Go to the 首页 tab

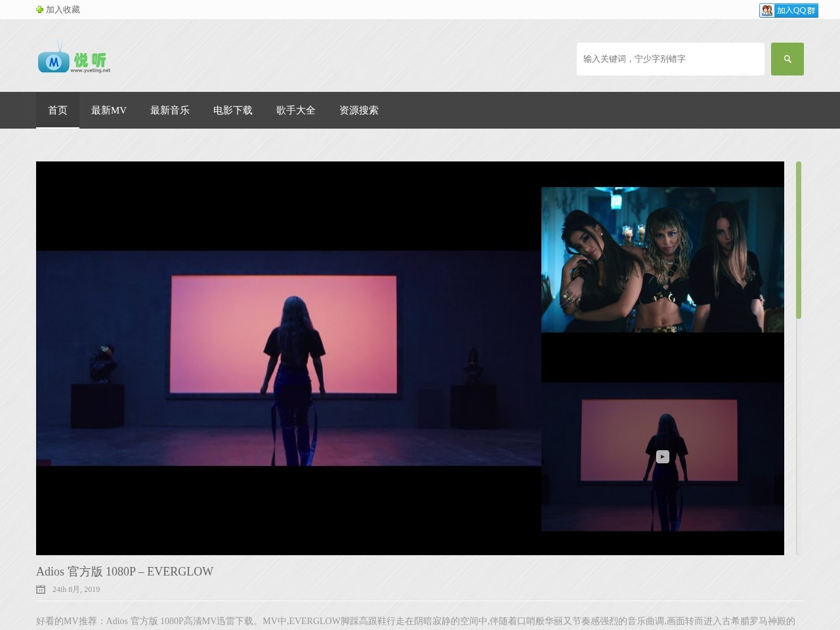[x=58, y=110]
